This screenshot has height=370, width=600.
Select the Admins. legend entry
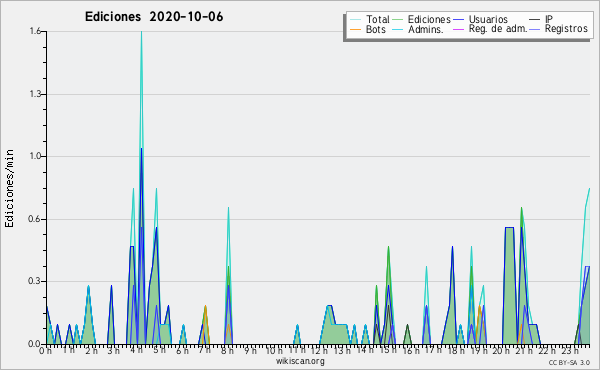tap(418, 29)
